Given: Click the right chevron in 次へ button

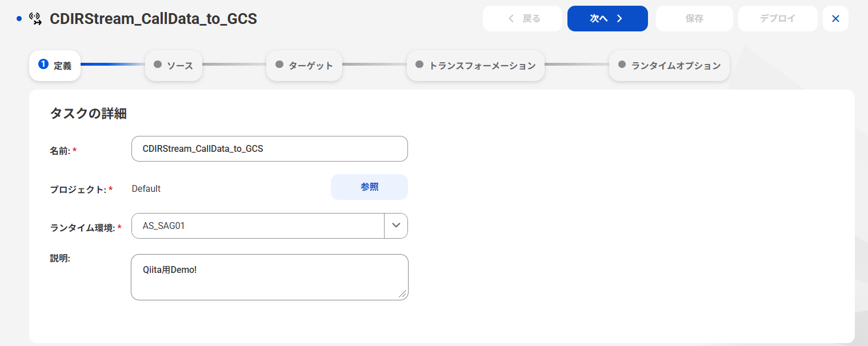Looking at the screenshot, I should [x=619, y=19].
